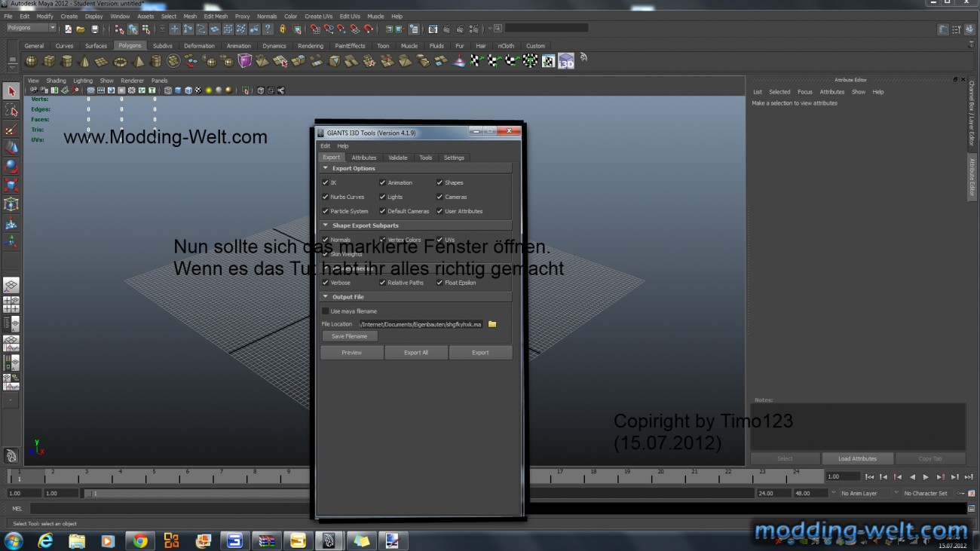Screen dimensions: 980x551
Task: Toggle the Default Cameras checkbox
Action: point(383,211)
